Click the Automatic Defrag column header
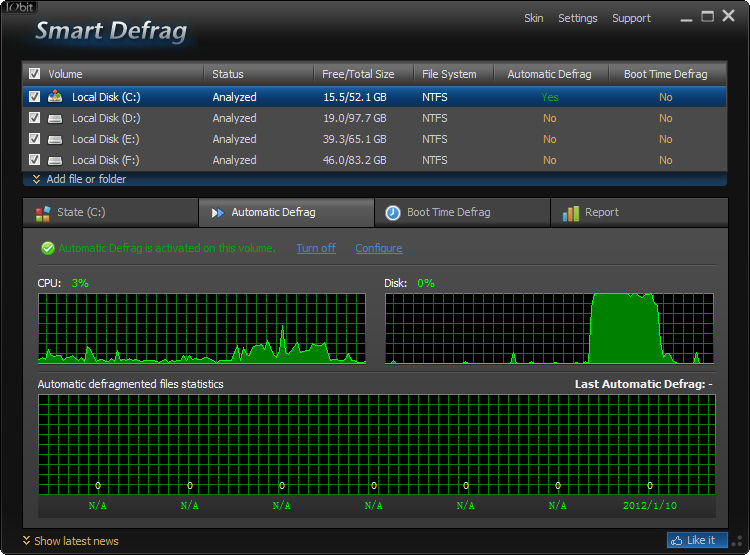The image size is (750, 555). [x=551, y=74]
